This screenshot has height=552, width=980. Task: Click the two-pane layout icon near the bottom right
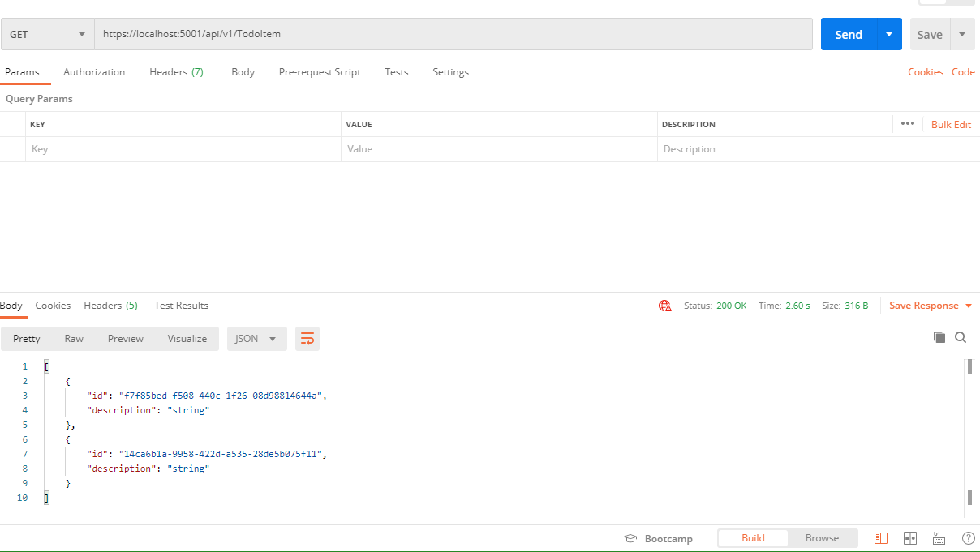(909, 537)
